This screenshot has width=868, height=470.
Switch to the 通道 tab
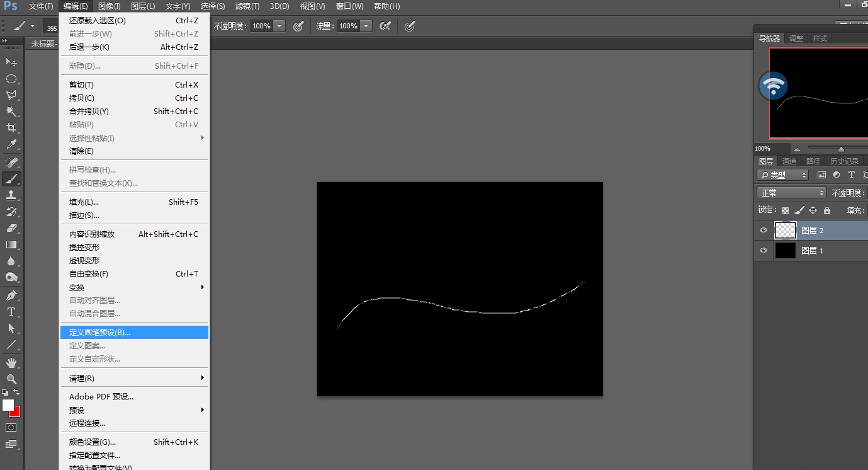pyautogui.click(x=789, y=161)
